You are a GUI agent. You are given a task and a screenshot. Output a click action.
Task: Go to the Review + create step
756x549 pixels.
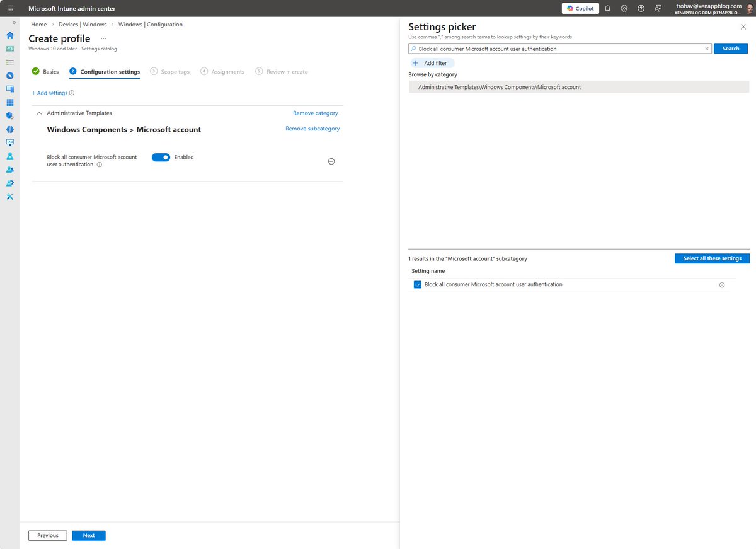click(282, 72)
